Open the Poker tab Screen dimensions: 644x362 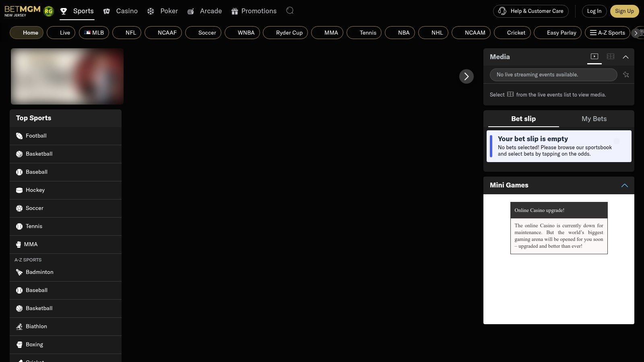point(163,11)
